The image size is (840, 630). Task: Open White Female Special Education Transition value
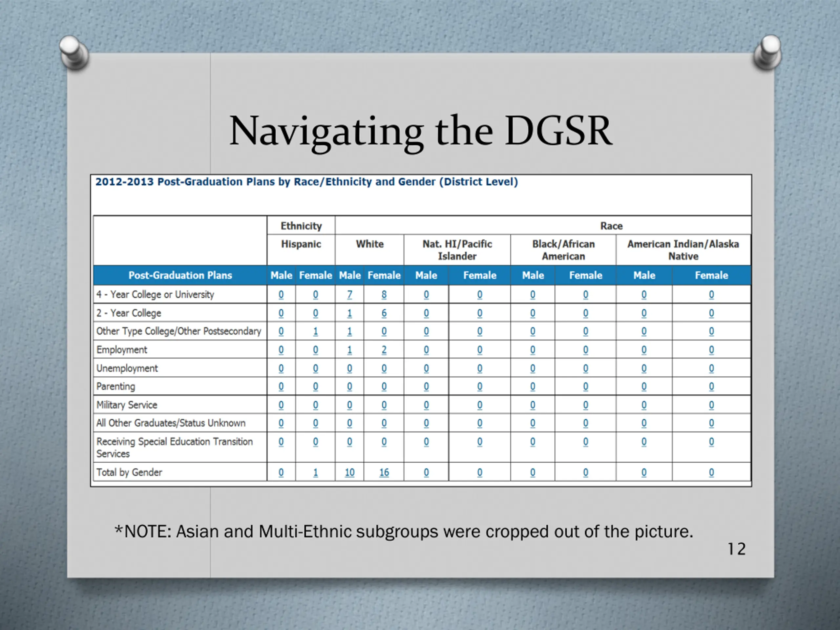(384, 442)
